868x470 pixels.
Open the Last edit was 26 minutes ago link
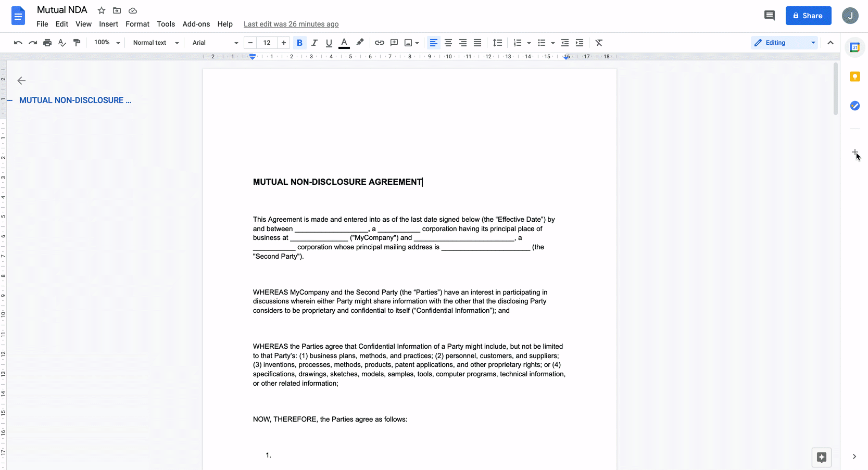point(291,24)
